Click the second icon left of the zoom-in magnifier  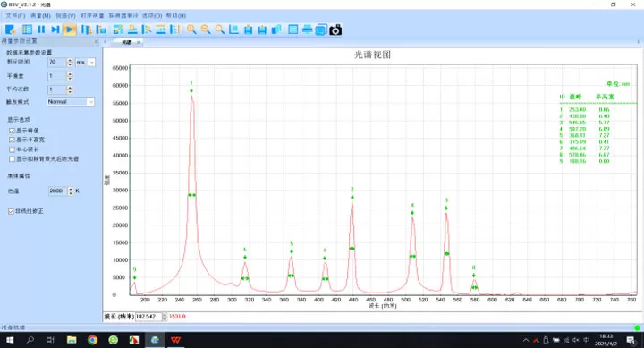161,30
